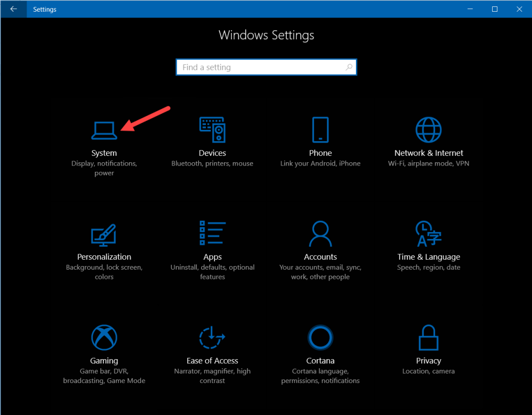Screen dimensions: 532x415
Task: Click the Time & Language label
Action: 428,257
